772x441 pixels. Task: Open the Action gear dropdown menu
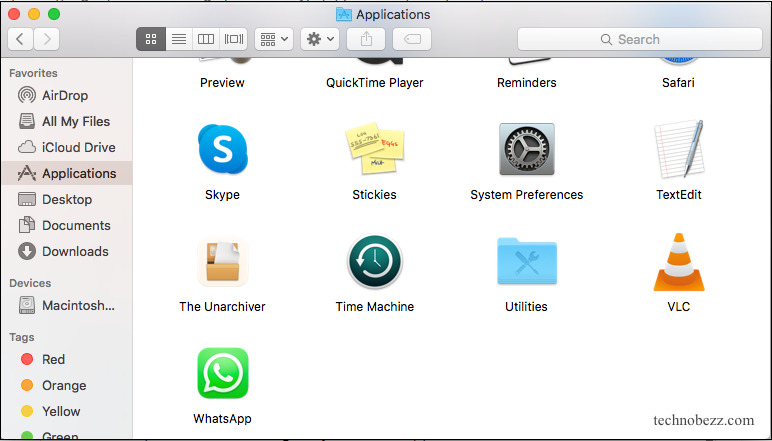(320, 39)
